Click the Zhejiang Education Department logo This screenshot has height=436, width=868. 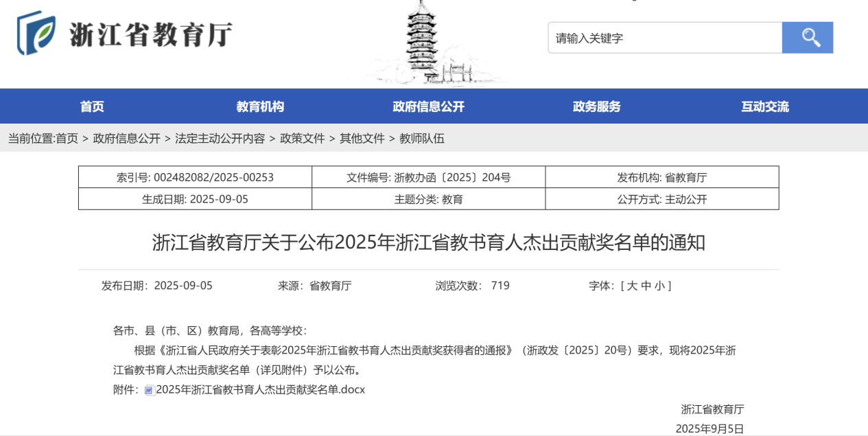pos(37,33)
